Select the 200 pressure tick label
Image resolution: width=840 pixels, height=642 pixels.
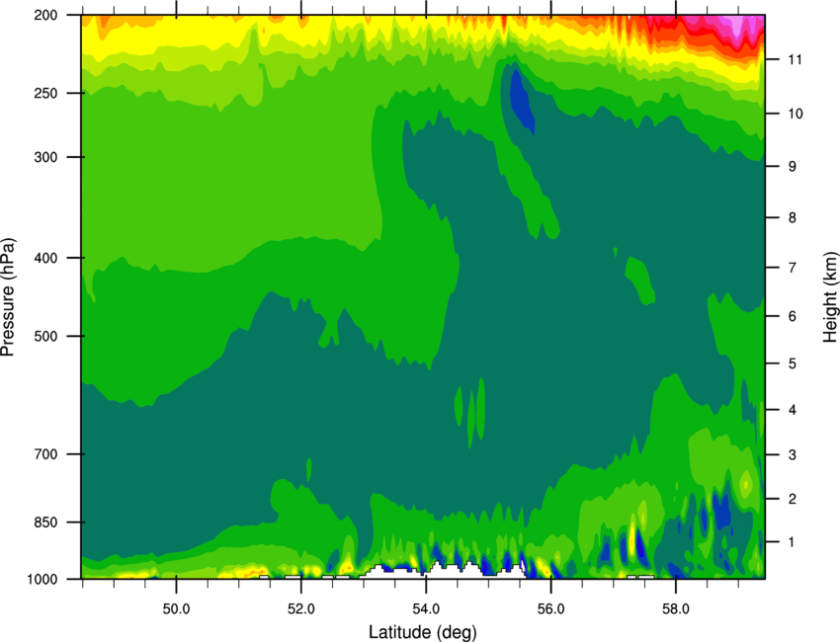click(x=45, y=15)
